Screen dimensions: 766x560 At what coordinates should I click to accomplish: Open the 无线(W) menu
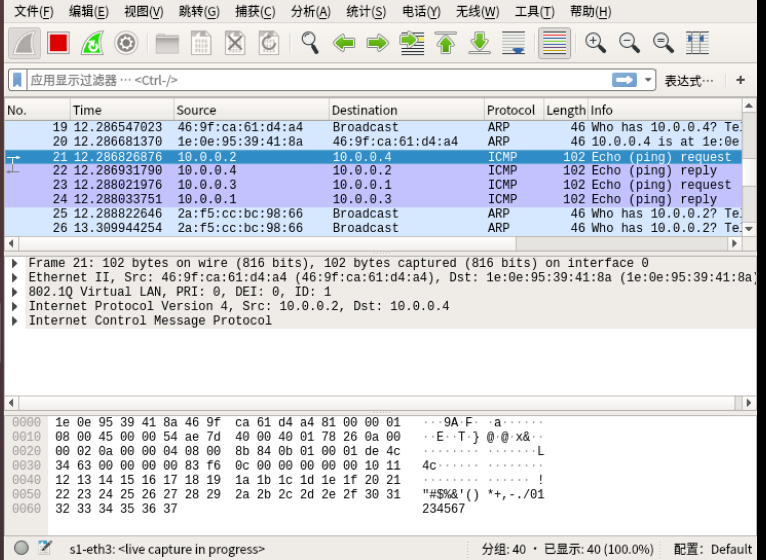click(x=477, y=11)
